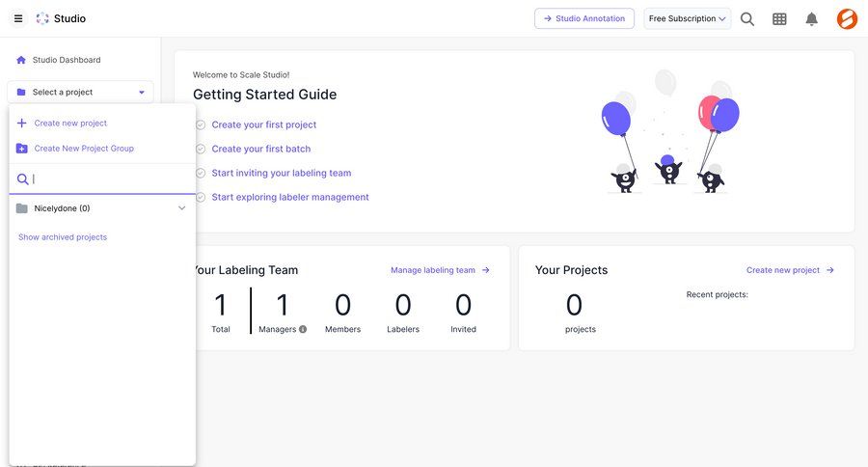The image size is (868, 467).
Task: Open the search magnifier in header
Action: (x=747, y=18)
